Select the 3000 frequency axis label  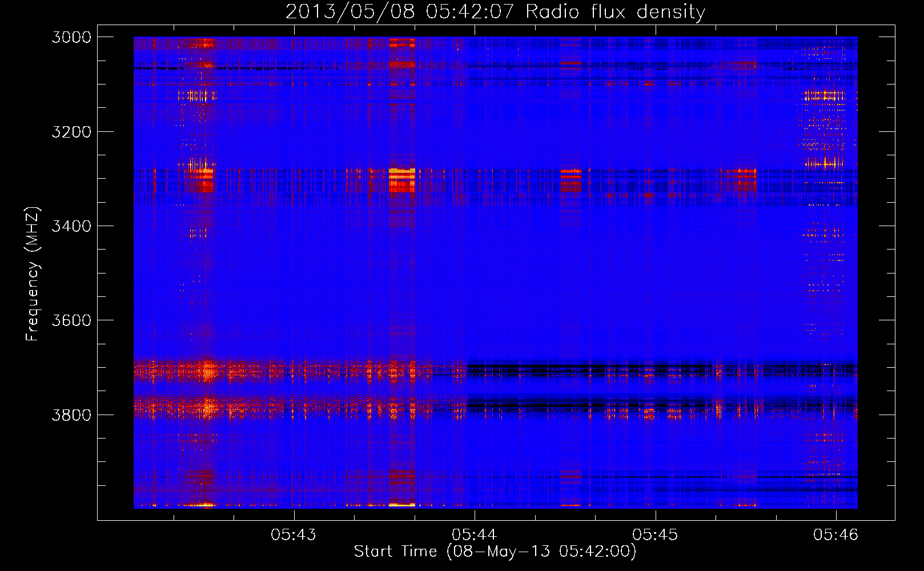pyautogui.click(x=71, y=37)
